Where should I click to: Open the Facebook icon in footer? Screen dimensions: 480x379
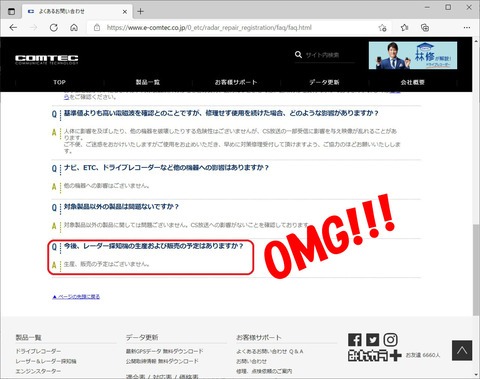point(355,340)
